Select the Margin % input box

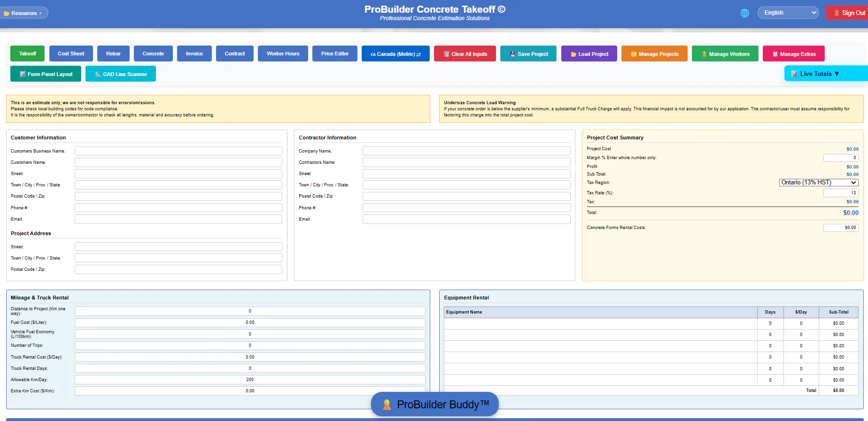tap(841, 158)
